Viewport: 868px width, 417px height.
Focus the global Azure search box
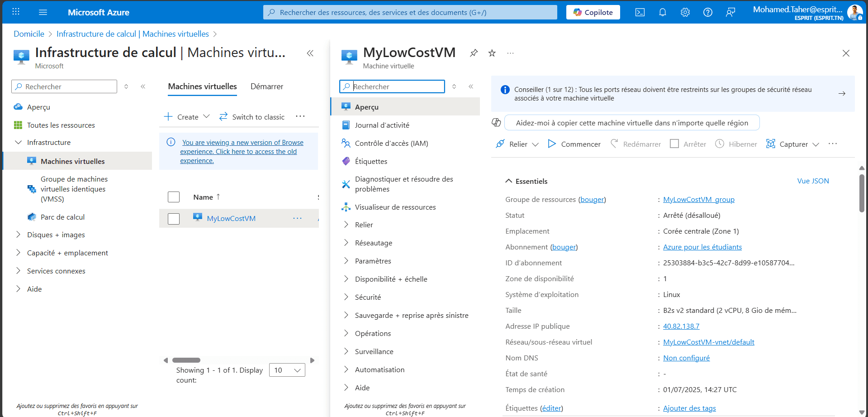(410, 12)
